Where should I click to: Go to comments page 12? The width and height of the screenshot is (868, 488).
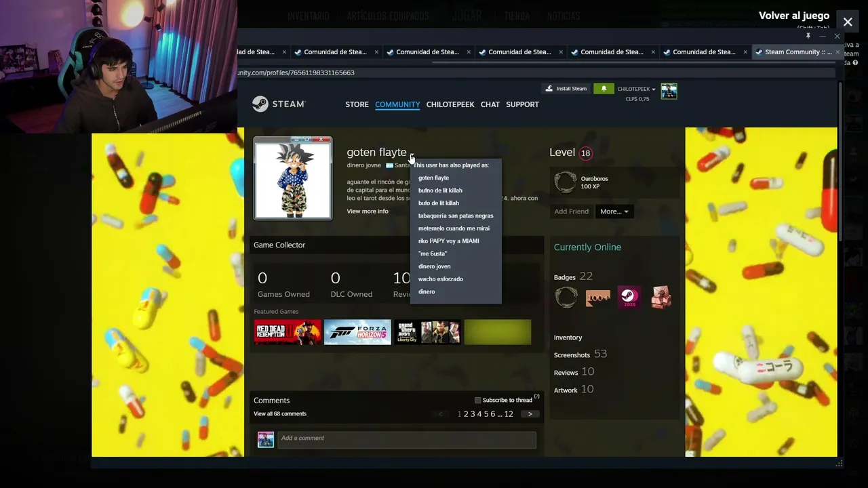(509, 414)
